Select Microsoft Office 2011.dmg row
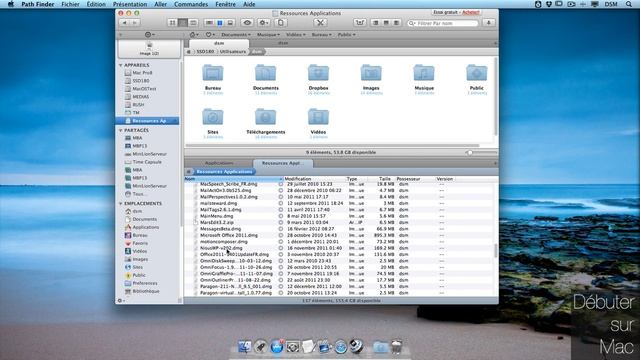This screenshot has width=640, height=360. click(x=229, y=236)
